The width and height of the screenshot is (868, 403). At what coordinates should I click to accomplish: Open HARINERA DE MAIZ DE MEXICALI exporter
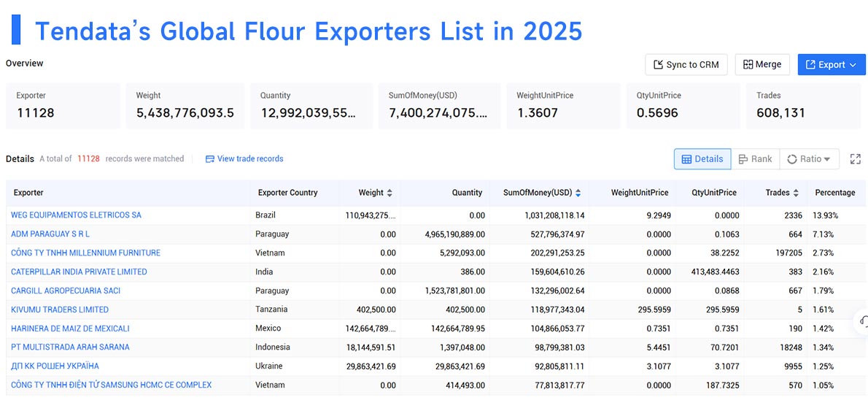click(70, 328)
